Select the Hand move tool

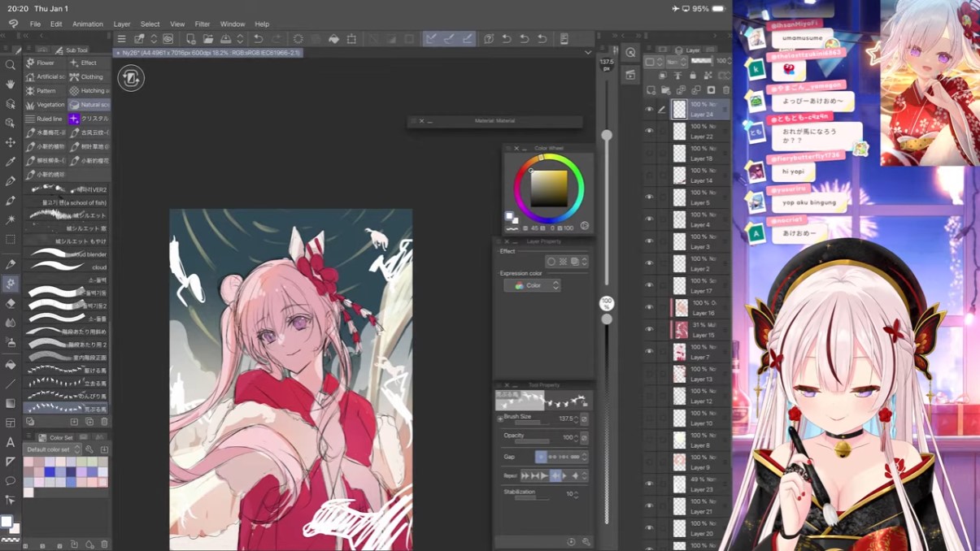tap(11, 85)
